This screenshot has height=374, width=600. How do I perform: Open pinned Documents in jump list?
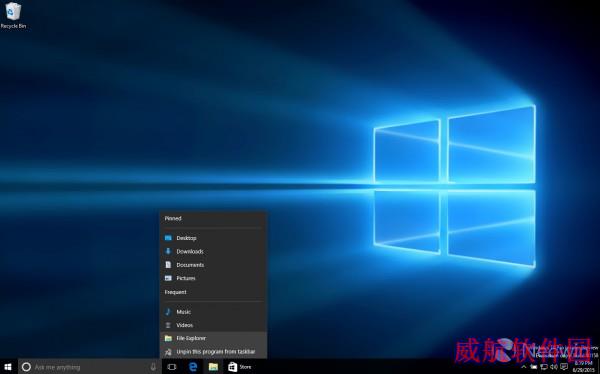coord(213,265)
